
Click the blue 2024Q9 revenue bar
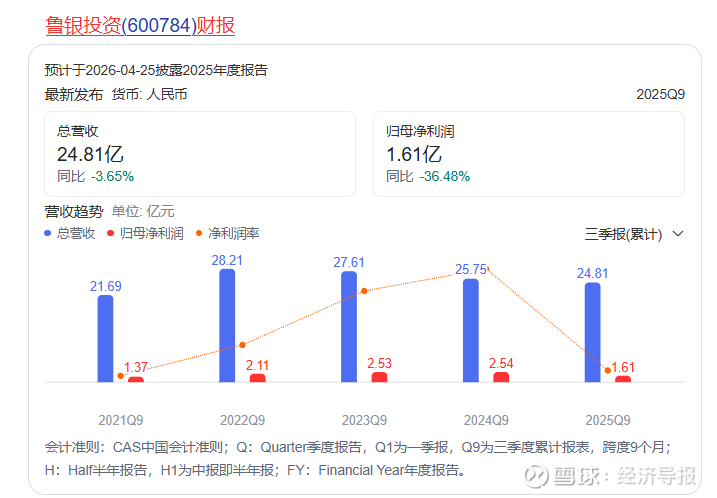click(471, 330)
